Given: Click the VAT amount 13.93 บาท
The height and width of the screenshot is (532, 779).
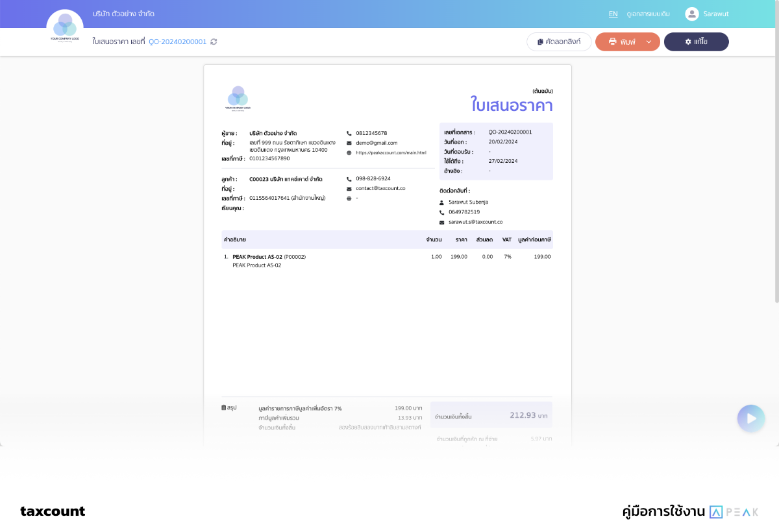Looking at the screenshot, I should (x=410, y=418).
